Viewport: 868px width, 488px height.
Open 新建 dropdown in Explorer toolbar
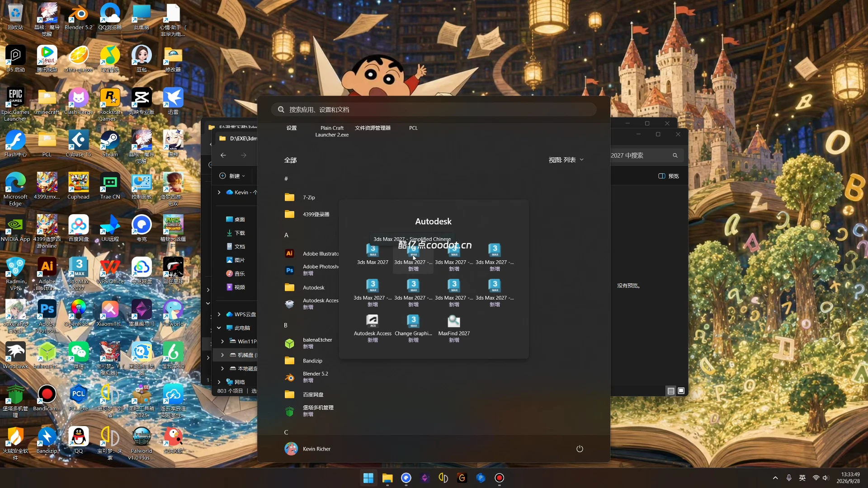pyautogui.click(x=232, y=176)
